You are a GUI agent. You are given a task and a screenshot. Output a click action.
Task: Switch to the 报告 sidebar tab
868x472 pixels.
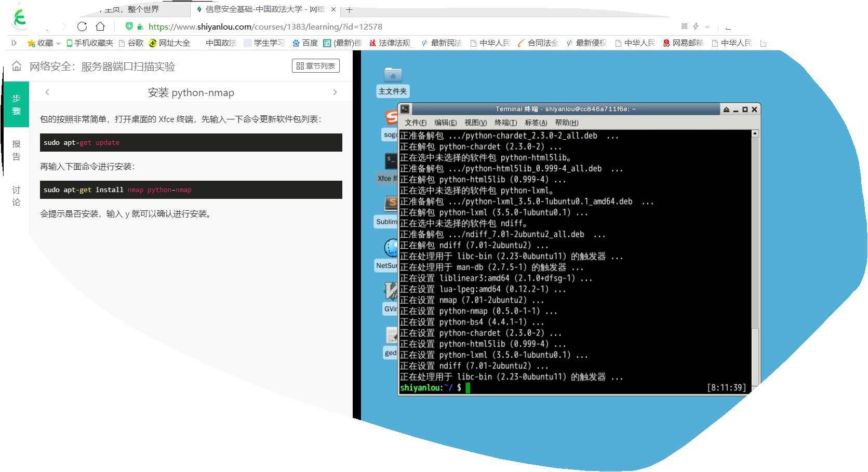pyautogui.click(x=17, y=150)
